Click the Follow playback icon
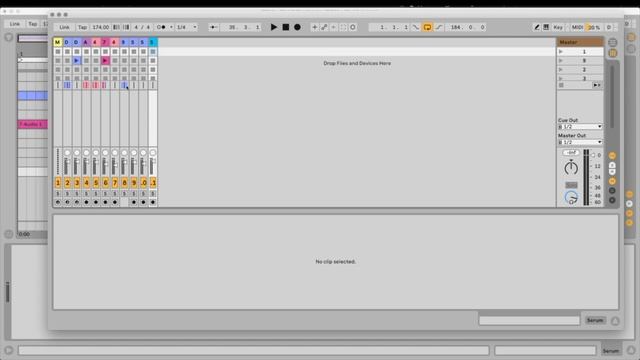Image resolution: width=640 pixels, height=360 pixels. pos(213,27)
